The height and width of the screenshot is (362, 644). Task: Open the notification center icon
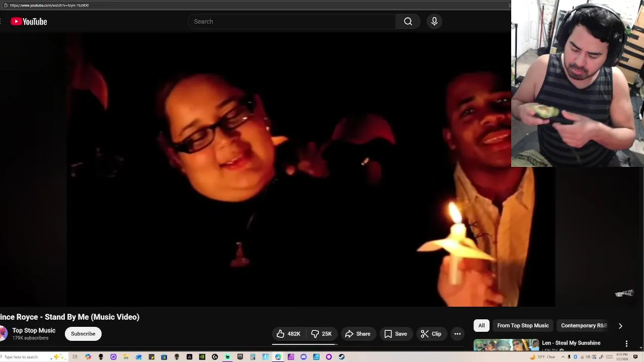pyautogui.click(x=635, y=357)
